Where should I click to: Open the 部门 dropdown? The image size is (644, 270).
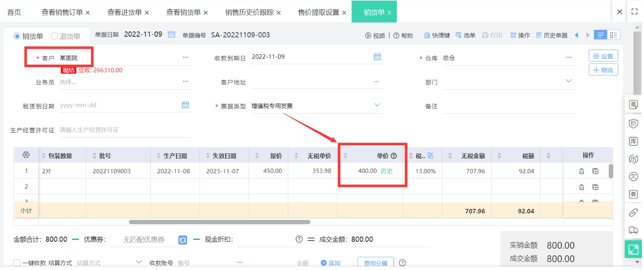[x=569, y=81]
